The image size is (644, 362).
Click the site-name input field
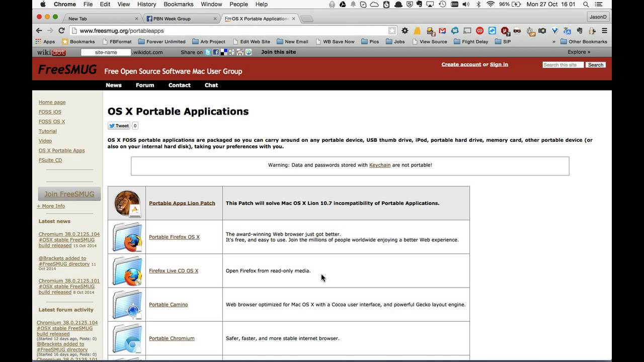[106, 52]
